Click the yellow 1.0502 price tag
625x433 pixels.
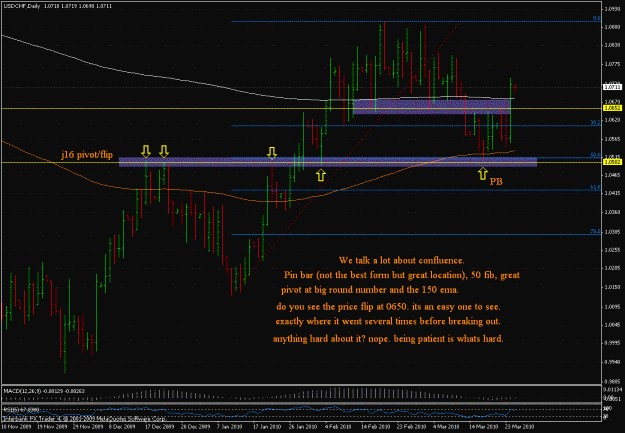(x=613, y=162)
